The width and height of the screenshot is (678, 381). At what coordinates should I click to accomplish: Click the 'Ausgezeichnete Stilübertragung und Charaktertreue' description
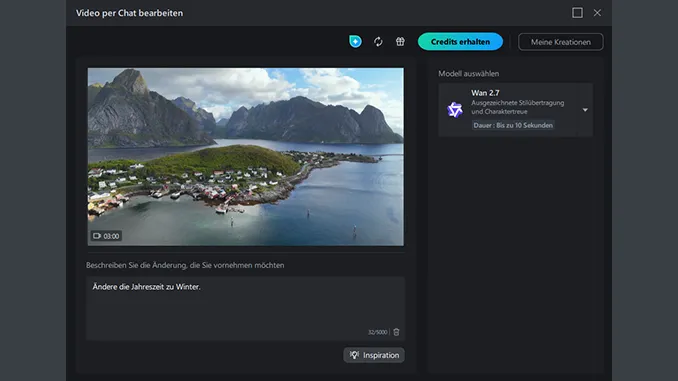(x=518, y=107)
